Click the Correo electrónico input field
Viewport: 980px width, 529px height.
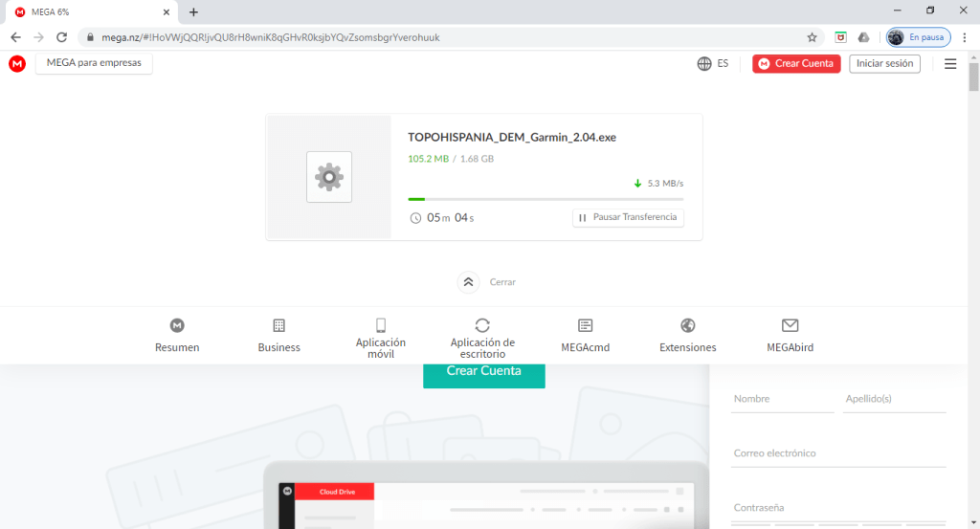click(x=837, y=453)
